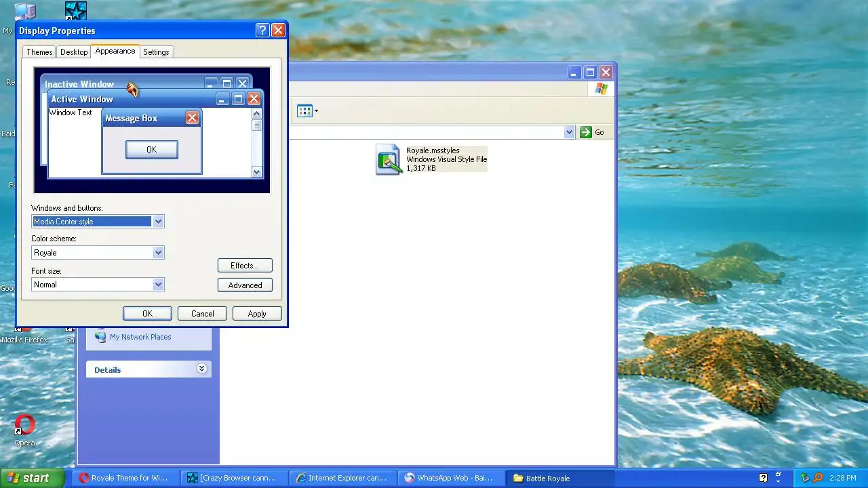Switch to Internet Explorer taskbar item

(344, 478)
